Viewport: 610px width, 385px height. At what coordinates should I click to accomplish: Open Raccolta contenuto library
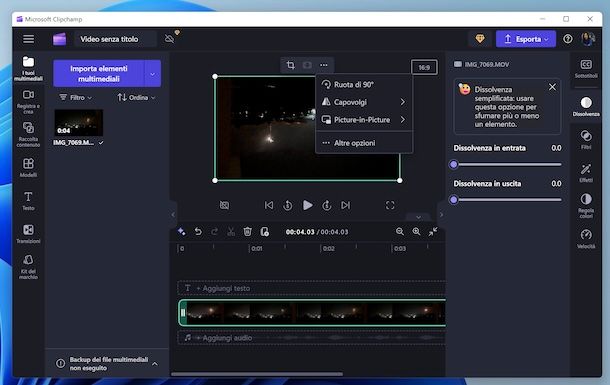(28, 135)
